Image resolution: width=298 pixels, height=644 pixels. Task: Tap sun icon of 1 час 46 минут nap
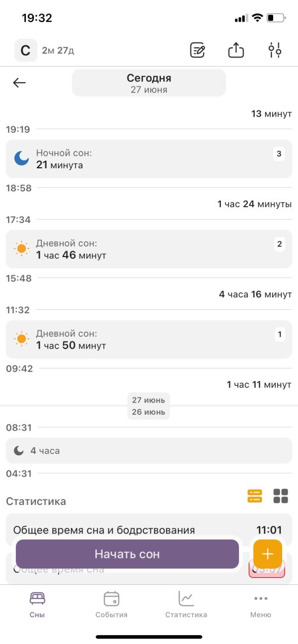pos(21,249)
